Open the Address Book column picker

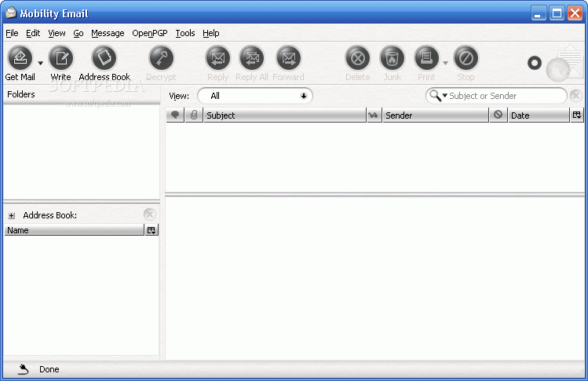[152, 230]
